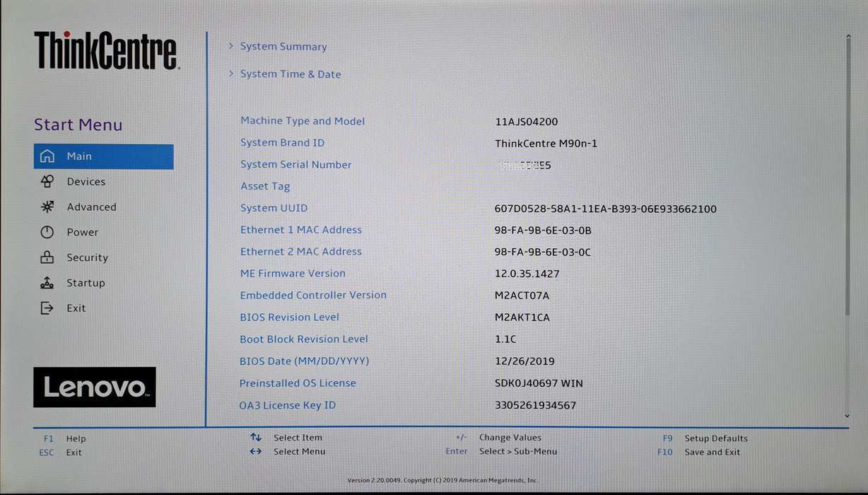Select the value 12.0.35.1427
This screenshot has height=495, width=868.
(527, 274)
